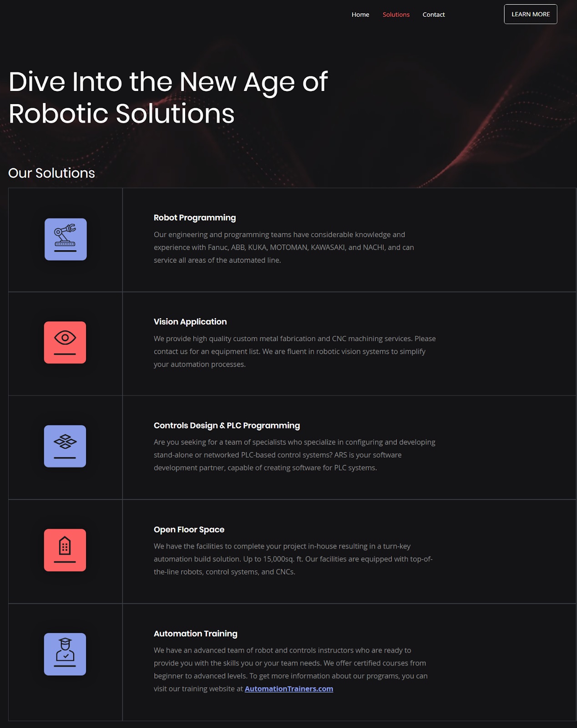The width and height of the screenshot is (577, 728).
Task: Click the Automation Training heading
Action: 196,633
